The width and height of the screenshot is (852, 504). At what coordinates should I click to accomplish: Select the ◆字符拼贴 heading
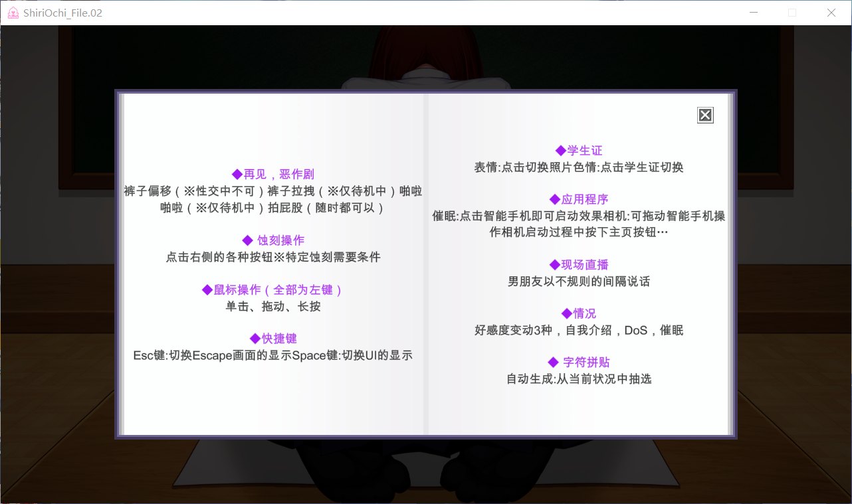pyautogui.click(x=579, y=362)
